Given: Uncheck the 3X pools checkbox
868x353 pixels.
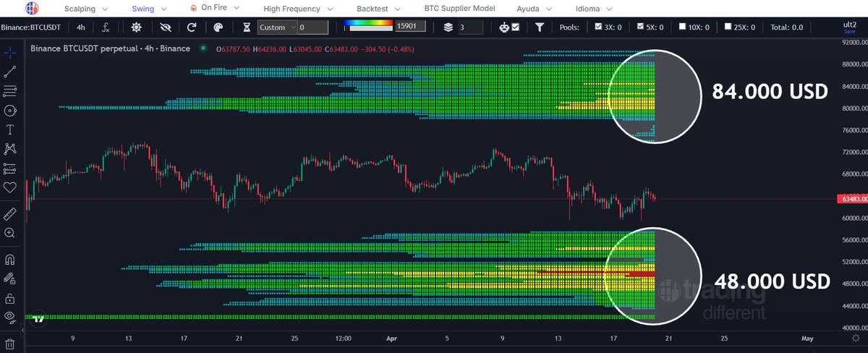Looking at the screenshot, I should click(597, 27).
